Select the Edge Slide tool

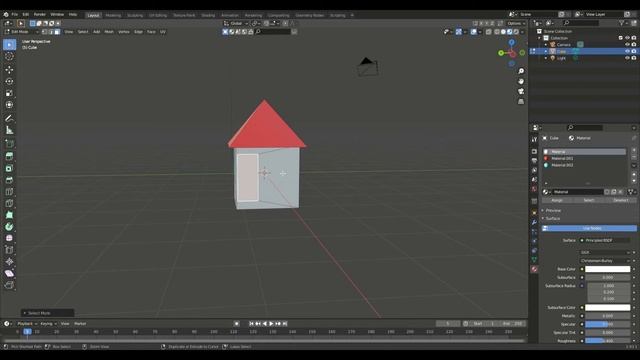coord(9,250)
